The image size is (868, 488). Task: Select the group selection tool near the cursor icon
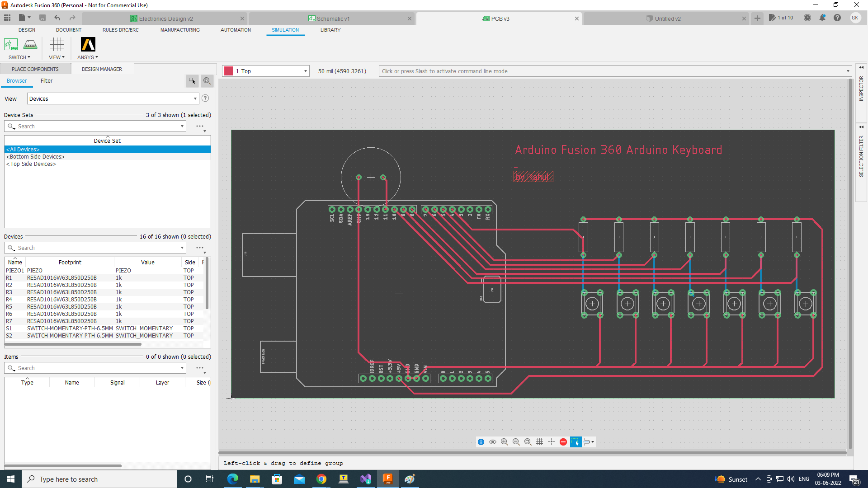point(576,442)
